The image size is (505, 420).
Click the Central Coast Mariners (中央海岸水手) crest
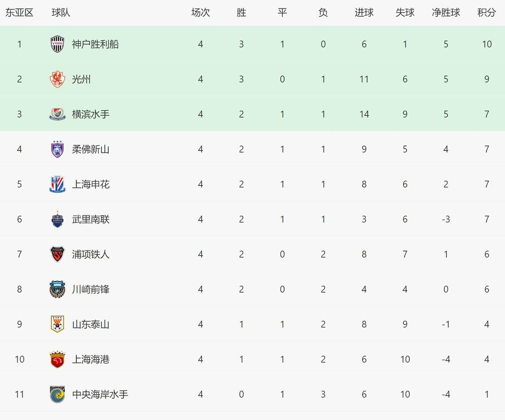(57, 394)
